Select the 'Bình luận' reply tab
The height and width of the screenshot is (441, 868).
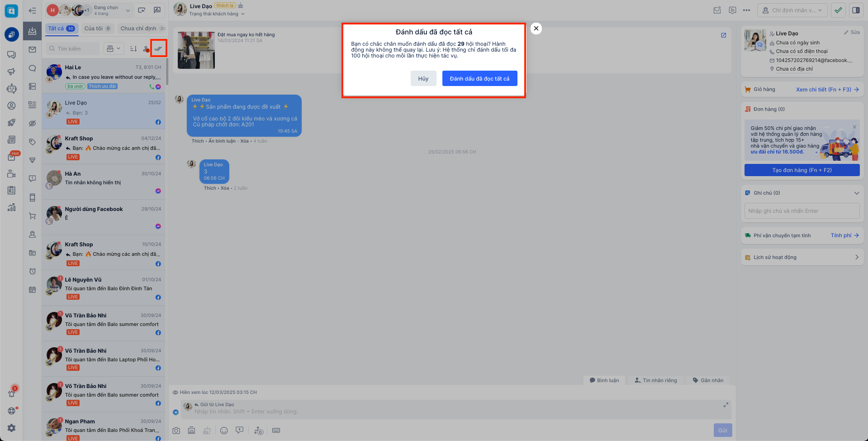pyautogui.click(x=604, y=380)
